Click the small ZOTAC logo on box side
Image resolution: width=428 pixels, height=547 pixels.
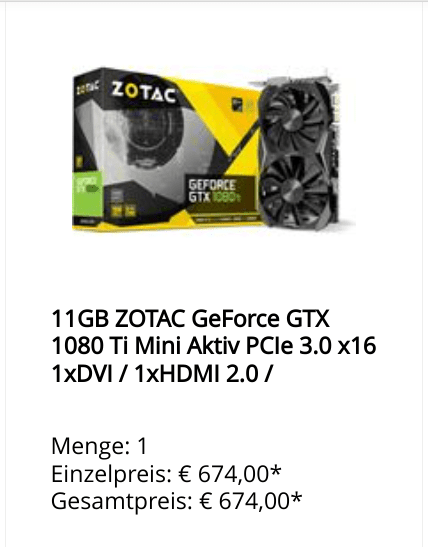pyautogui.click(x=88, y=87)
